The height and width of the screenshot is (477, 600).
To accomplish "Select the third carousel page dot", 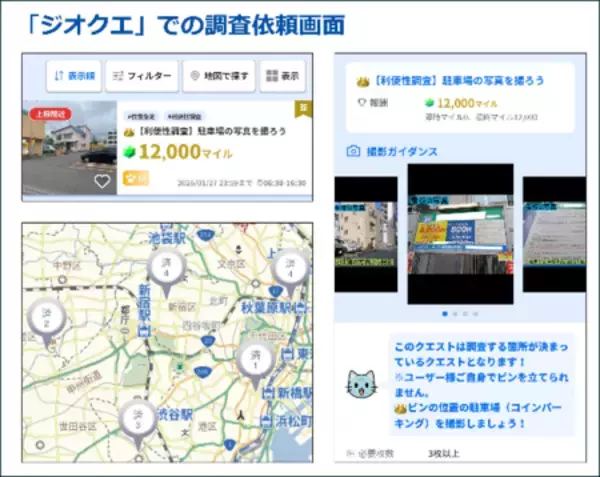I will tap(465, 314).
